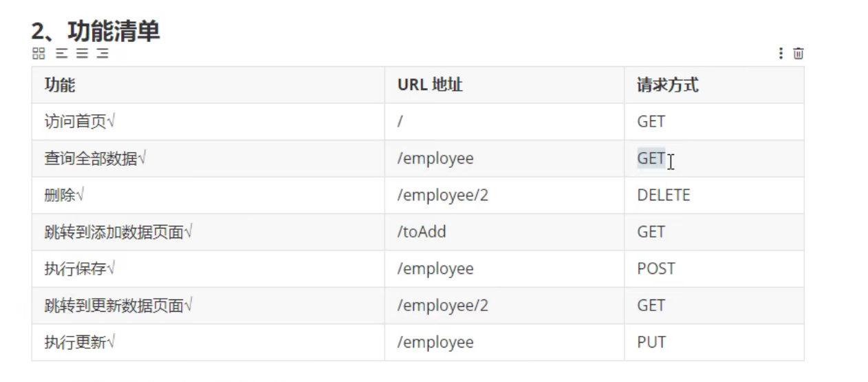Align the table to the left
The width and height of the screenshot is (868, 382).
pos(61,53)
